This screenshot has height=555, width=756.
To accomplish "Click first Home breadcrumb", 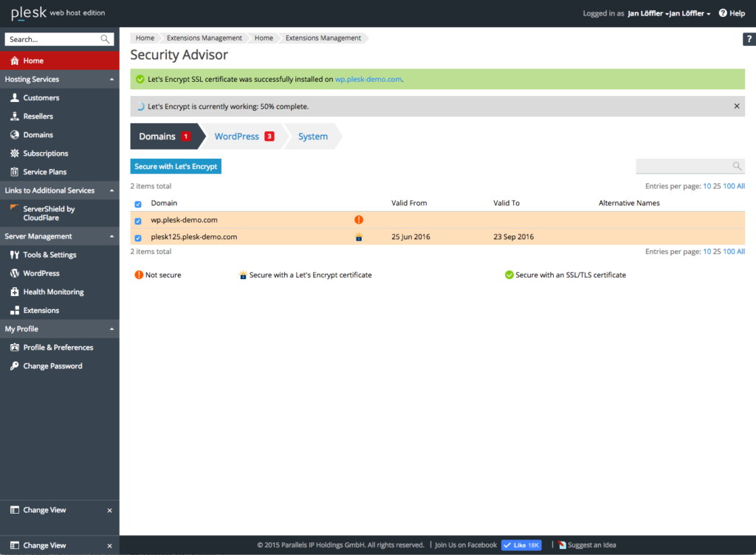I will 145,38.
